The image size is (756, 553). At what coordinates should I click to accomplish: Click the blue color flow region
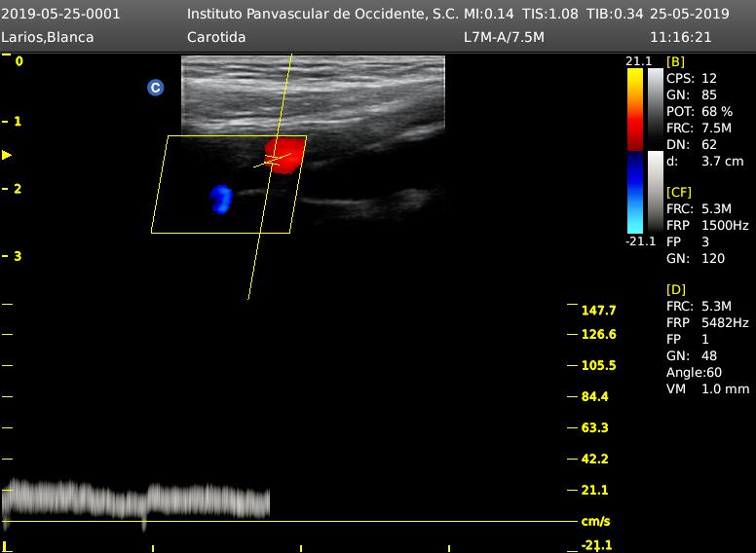click(x=221, y=199)
